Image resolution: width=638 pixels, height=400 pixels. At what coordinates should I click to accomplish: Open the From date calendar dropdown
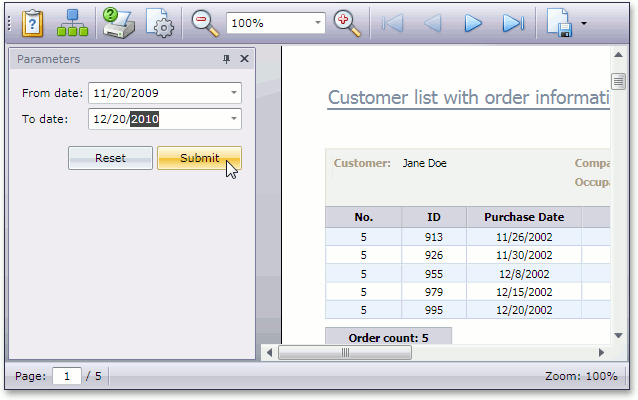(x=233, y=94)
